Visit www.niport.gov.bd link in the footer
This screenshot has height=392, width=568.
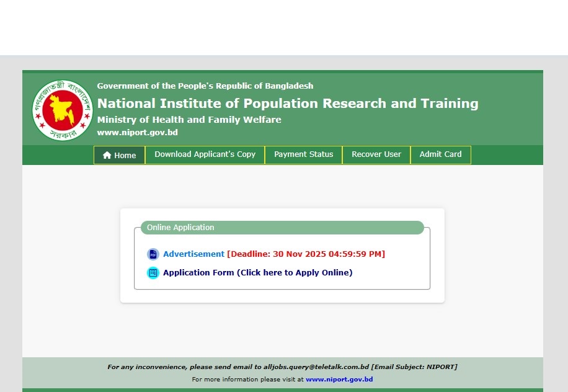tap(339, 380)
